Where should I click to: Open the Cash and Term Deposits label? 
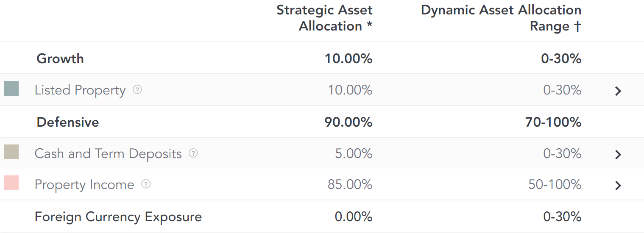click(x=108, y=153)
